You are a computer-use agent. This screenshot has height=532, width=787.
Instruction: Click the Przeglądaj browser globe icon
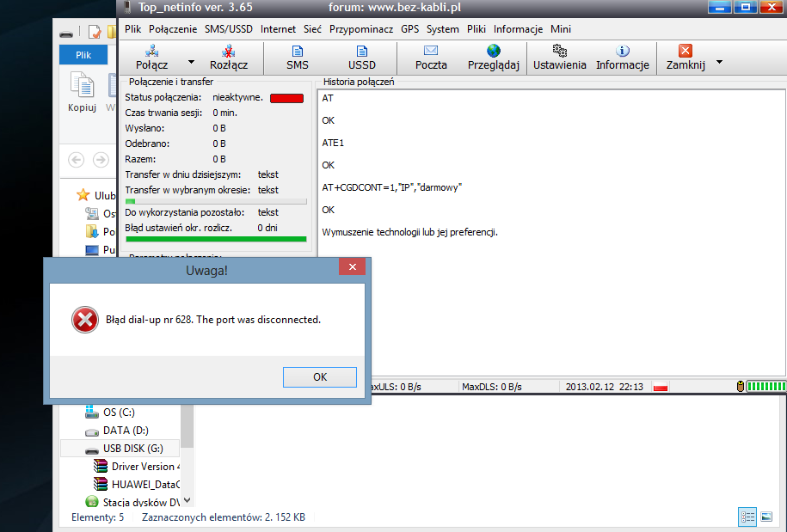point(493,52)
